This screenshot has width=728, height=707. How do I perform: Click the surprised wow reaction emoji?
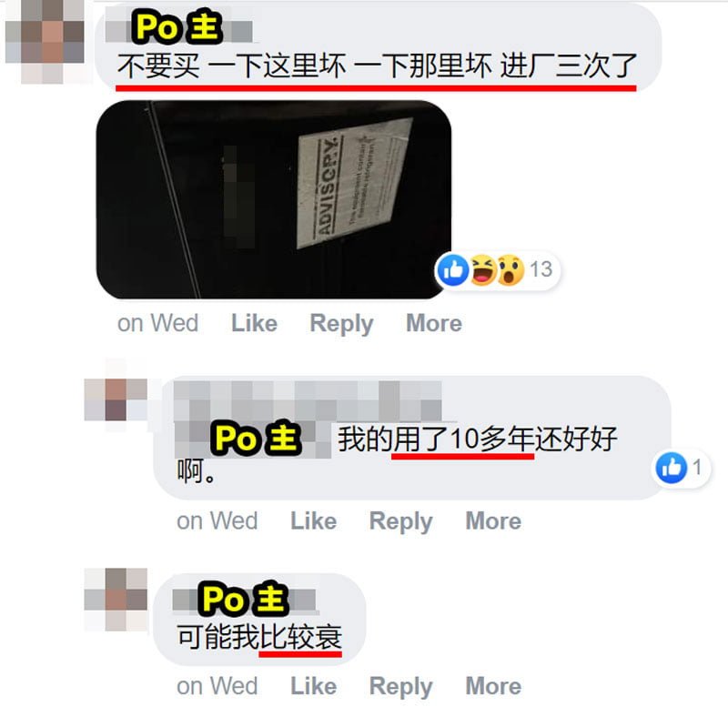click(511, 269)
